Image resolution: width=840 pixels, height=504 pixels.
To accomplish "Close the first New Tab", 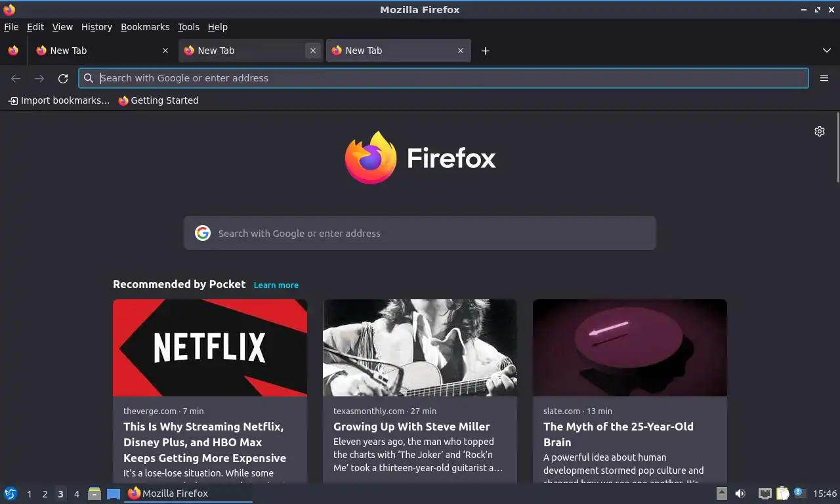I will tap(165, 51).
